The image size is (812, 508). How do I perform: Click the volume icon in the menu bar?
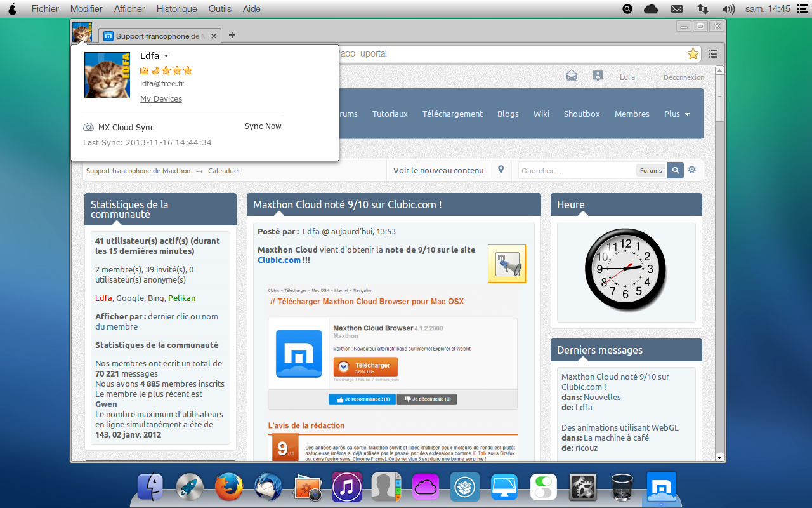click(x=728, y=9)
